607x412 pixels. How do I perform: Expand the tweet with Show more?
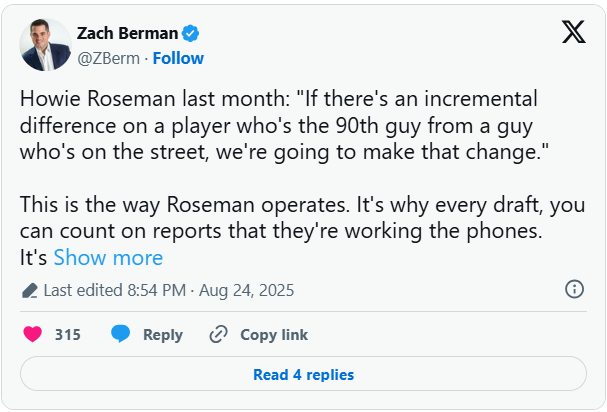click(x=108, y=257)
